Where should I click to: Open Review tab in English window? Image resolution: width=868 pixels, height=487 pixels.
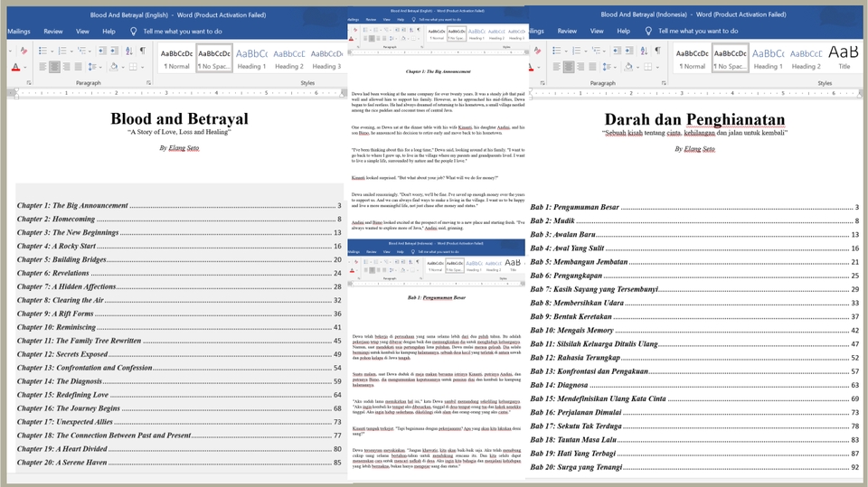[x=53, y=32]
